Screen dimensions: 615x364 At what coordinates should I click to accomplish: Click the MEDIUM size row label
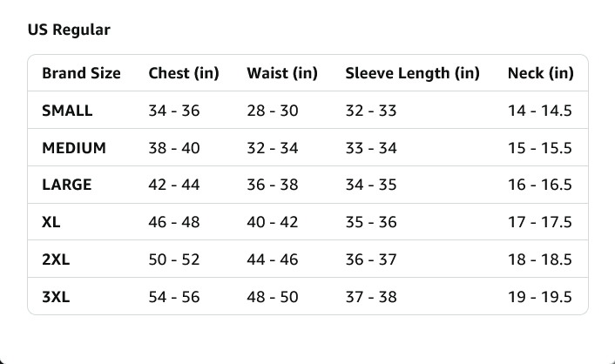click(x=74, y=148)
